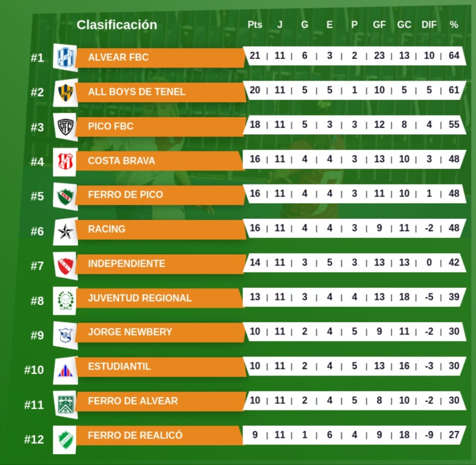Select the Independiente club shield

pyautogui.click(x=65, y=265)
